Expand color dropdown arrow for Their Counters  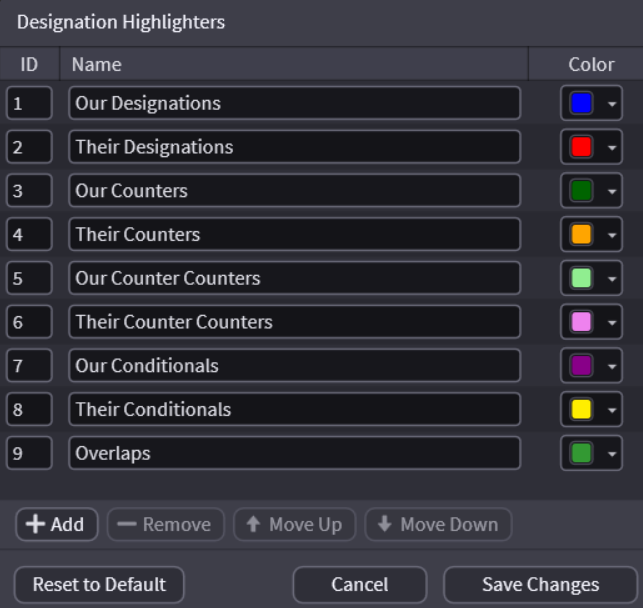[612, 235]
